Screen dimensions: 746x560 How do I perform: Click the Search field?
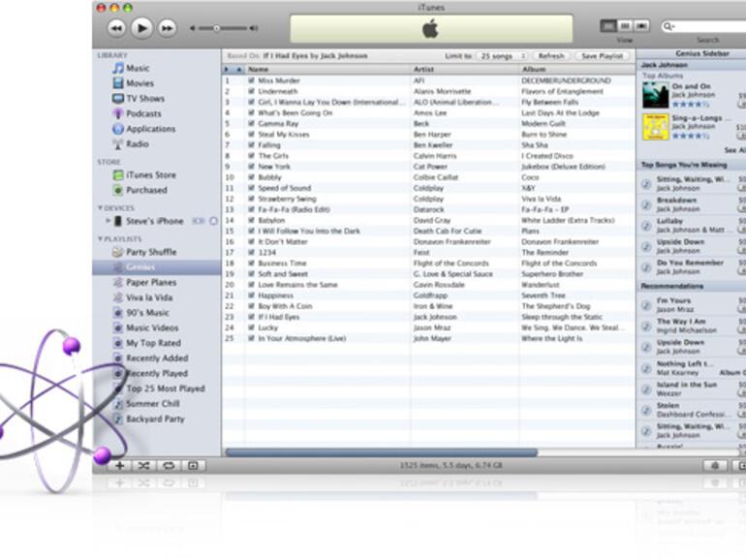704,26
